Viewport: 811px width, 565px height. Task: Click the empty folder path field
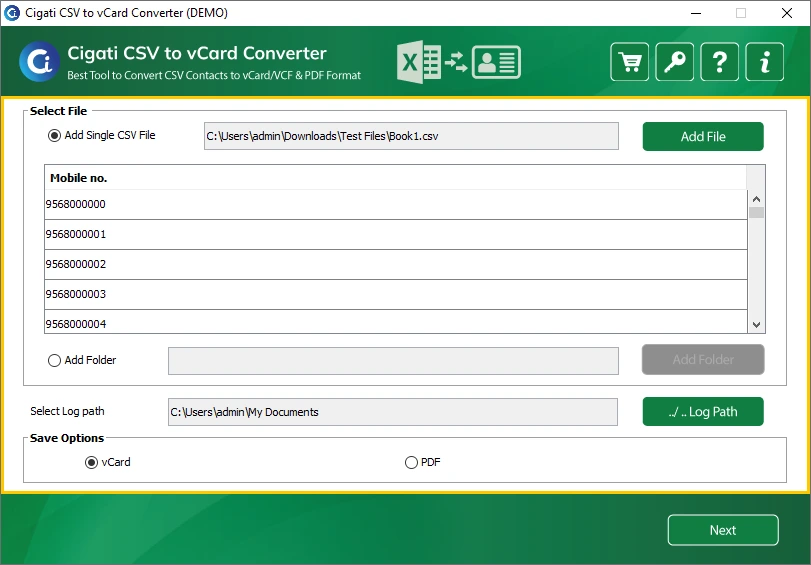point(393,361)
